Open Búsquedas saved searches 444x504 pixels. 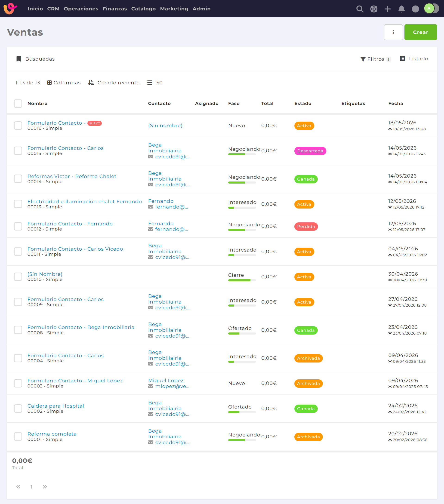[36, 59]
